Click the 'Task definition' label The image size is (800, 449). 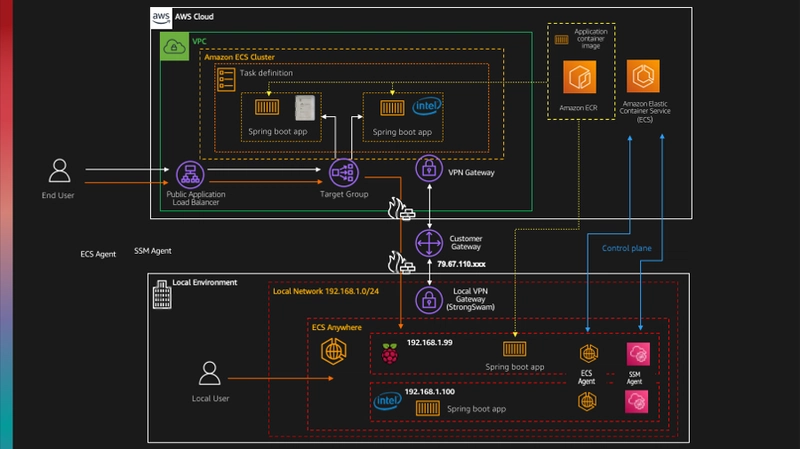[266, 73]
